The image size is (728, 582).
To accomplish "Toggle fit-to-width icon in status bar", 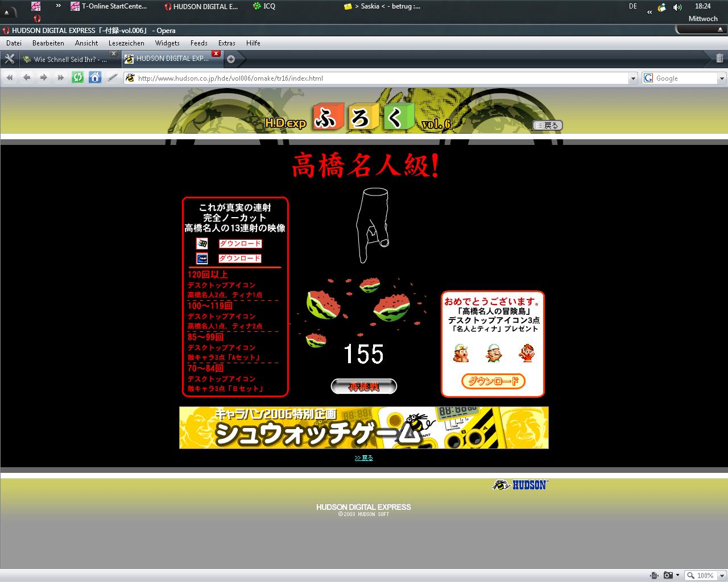I will [654, 575].
